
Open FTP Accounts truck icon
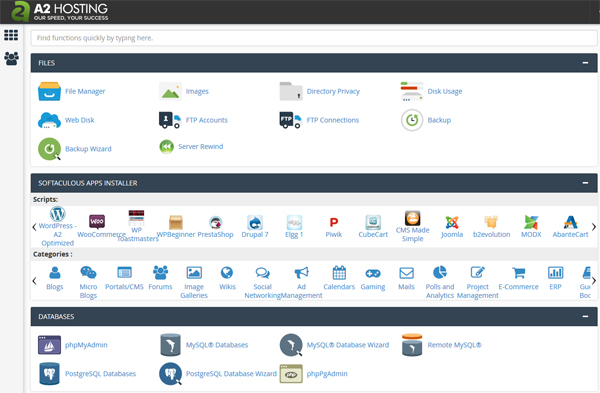[170, 120]
